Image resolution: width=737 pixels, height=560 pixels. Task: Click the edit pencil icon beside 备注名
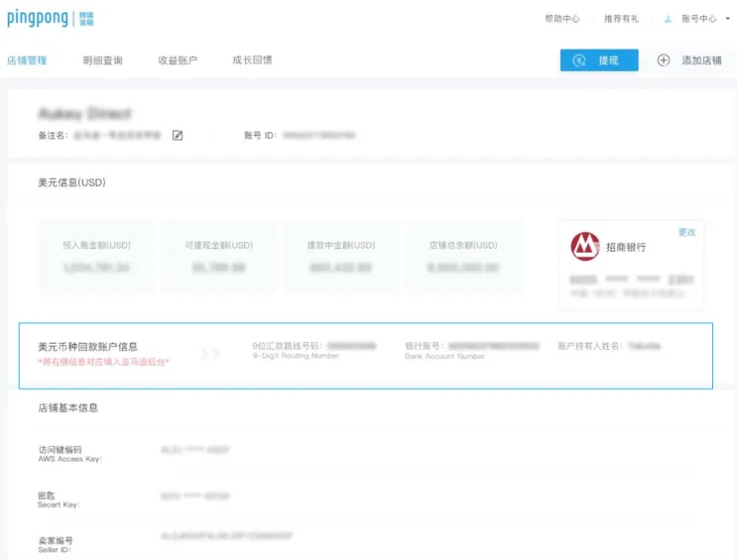pos(178,136)
